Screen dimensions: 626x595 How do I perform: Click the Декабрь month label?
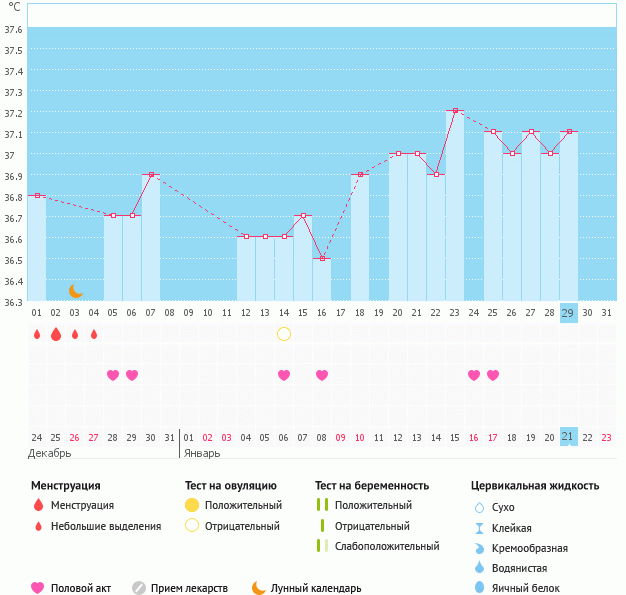click(x=50, y=453)
